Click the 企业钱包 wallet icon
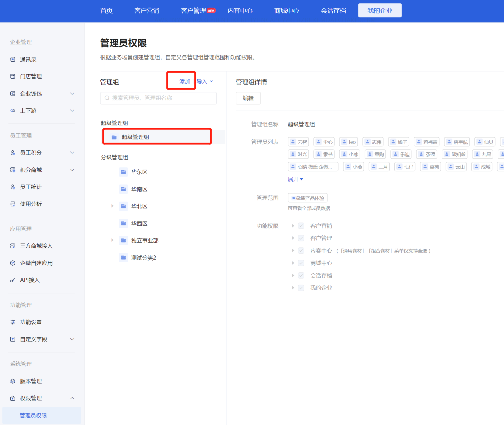Viewport: 504px width, 425px height. (13, 93)
